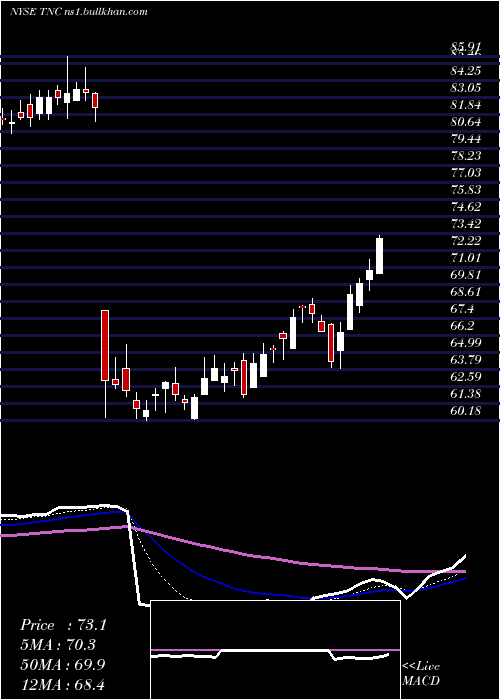Click the Price : 73.1 readout
500x700 pixels.
(x=63, y=625)
